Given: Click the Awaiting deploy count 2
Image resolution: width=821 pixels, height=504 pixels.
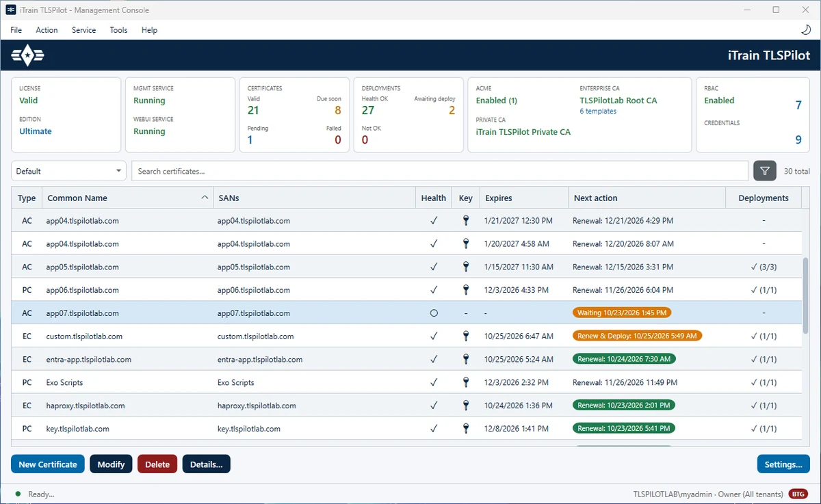Looking at the screenshot, I should coord(452,111).
